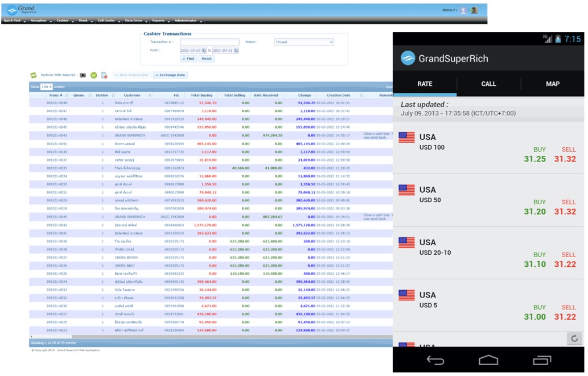Open the From date calendar picker
The image size is (588, 376).
point(204,51)
